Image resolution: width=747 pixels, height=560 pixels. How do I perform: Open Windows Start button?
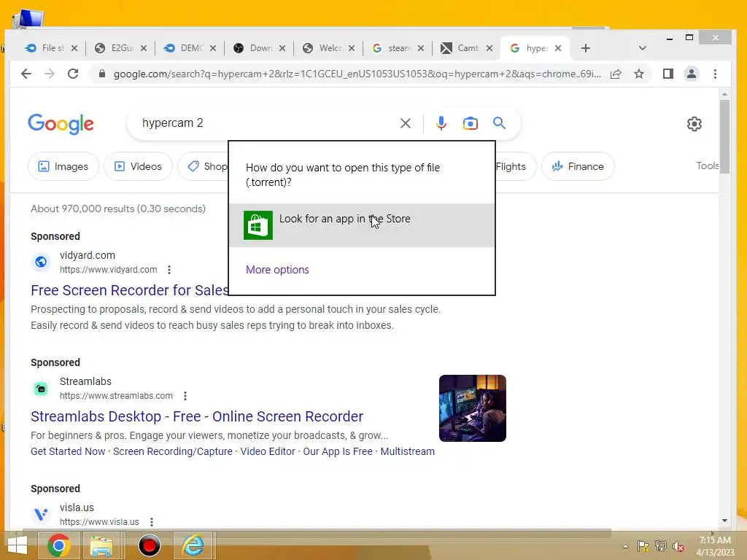coord(18,545)
